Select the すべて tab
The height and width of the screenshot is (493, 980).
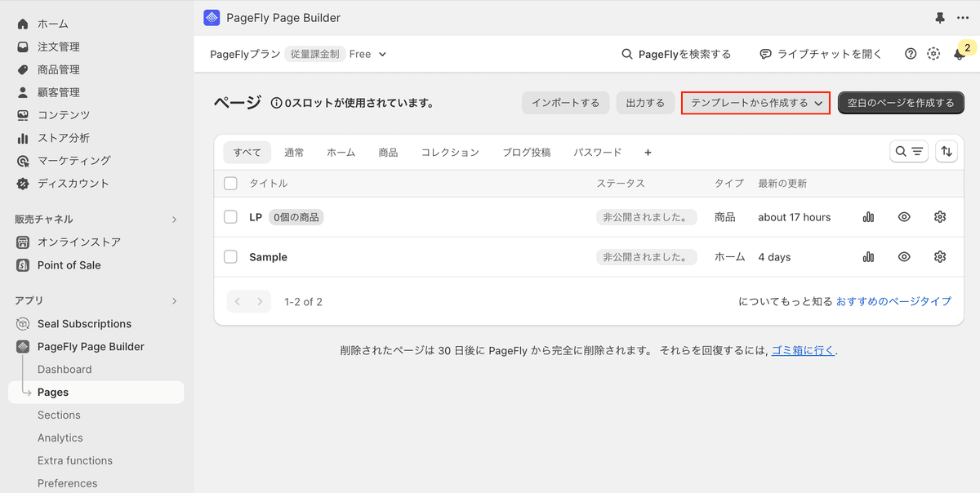tap(247, 153)
